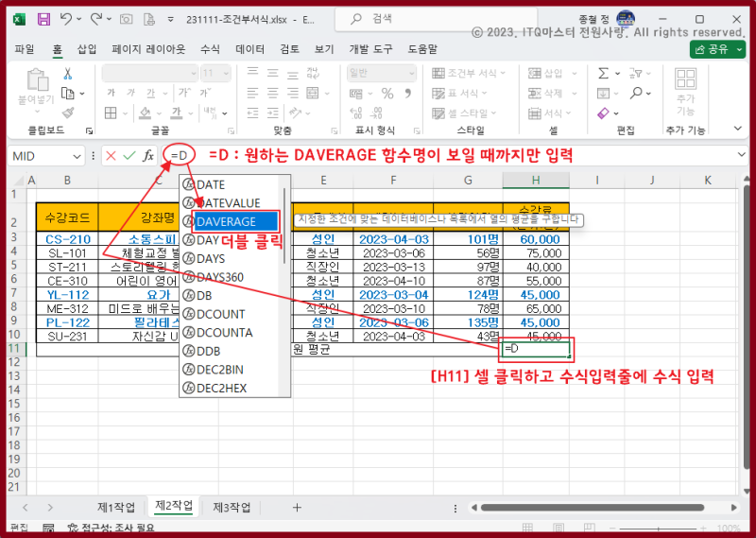This screenshot has height=538, width=756.
Task: Click the Undo arrow icon
Action: click(x=66, y=19)
